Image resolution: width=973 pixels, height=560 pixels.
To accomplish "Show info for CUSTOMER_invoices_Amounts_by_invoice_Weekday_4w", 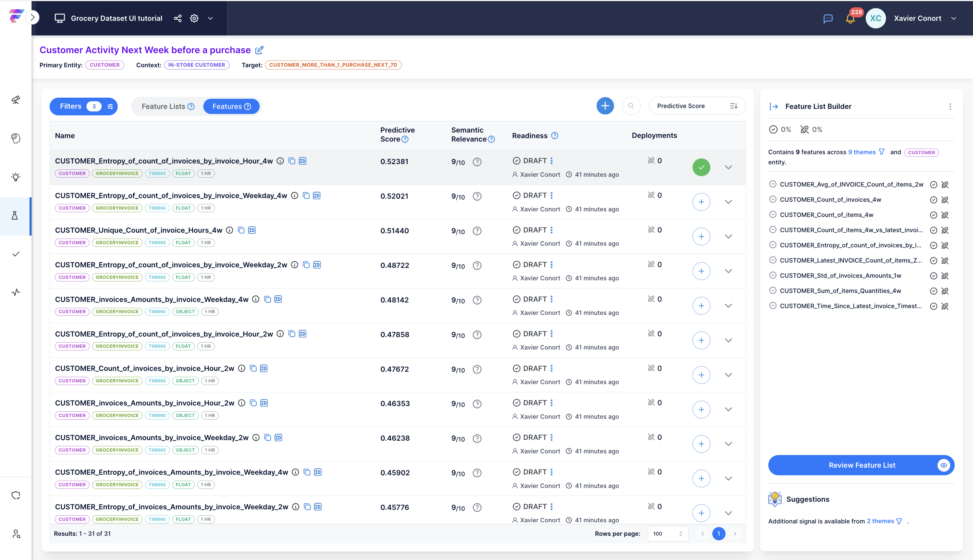I will tap(255, 299).
